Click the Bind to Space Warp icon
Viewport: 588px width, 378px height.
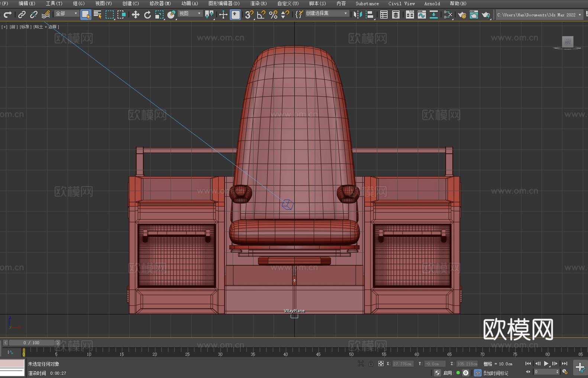coord(46,14)
